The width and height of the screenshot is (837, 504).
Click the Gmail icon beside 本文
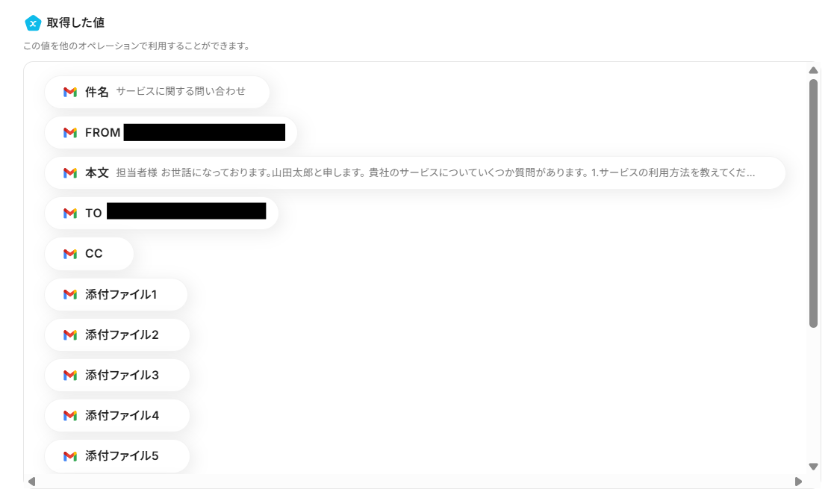70,173
